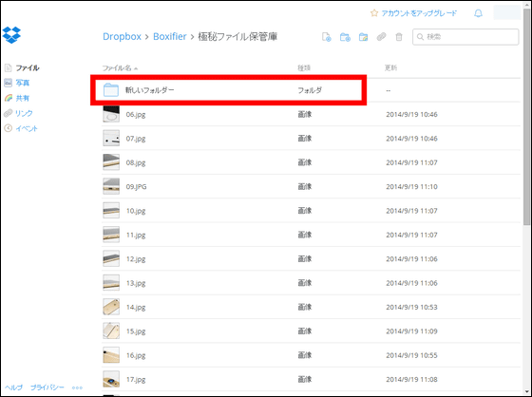This screenshot has height=397, width=532.
Task: Click the star icon beside アカウントをアップグレード
Action: pos(374,13)
